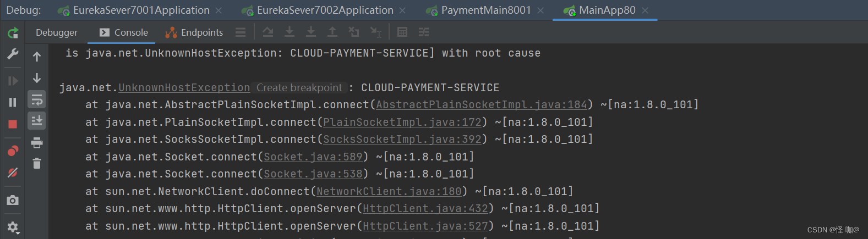Viewport: 868px width, 239px height.
Task: Rerun MainApp80 with the rerun icon
Action: [13, 33]
